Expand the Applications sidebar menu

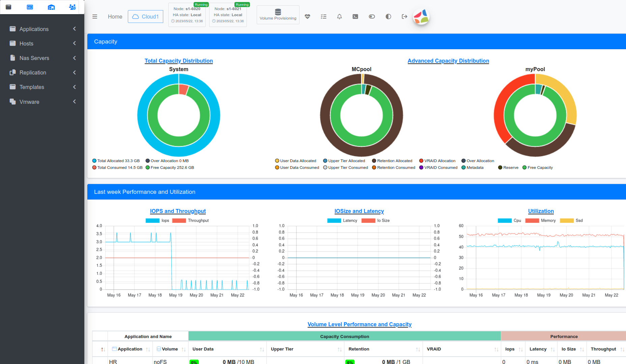coord(42,29)
